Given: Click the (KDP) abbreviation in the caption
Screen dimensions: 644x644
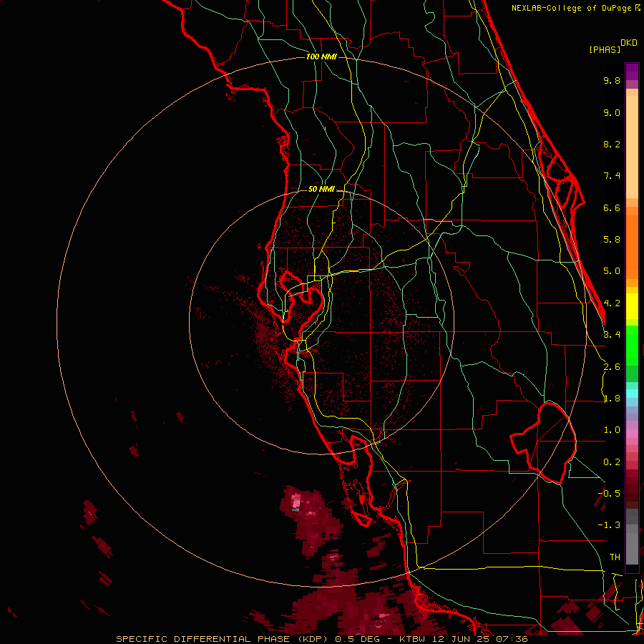Looking at the screenshot, I should [x=311, y=639].
